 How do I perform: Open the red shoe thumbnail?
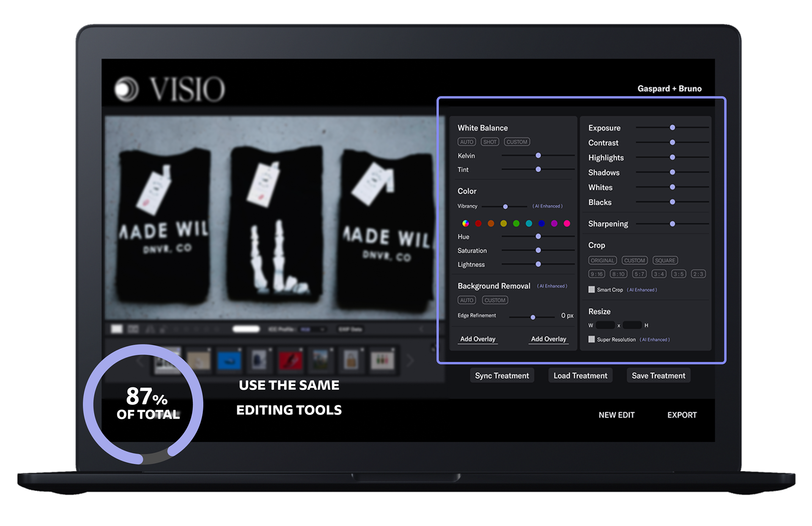point(291,361)
